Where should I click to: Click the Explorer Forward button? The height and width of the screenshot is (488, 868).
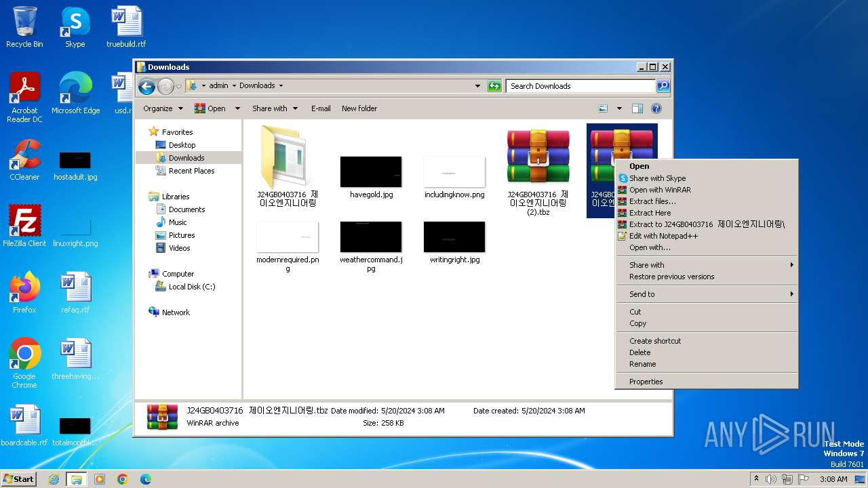pos(165,86)
